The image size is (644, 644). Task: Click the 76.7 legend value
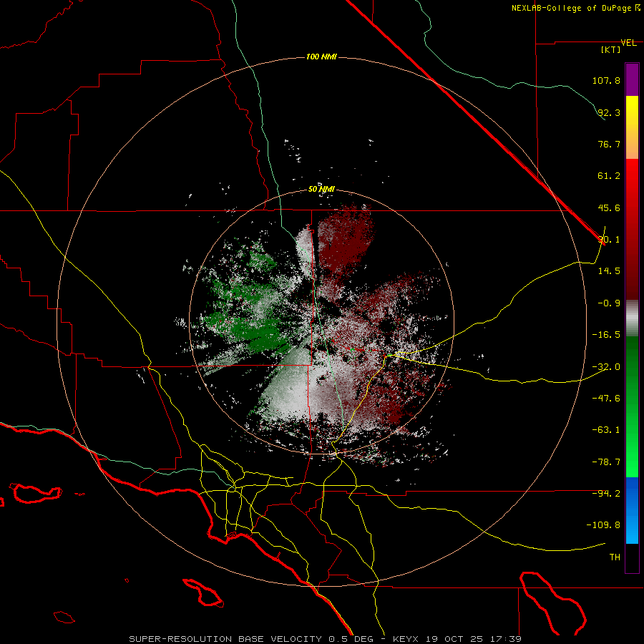(x=609, y=144)
